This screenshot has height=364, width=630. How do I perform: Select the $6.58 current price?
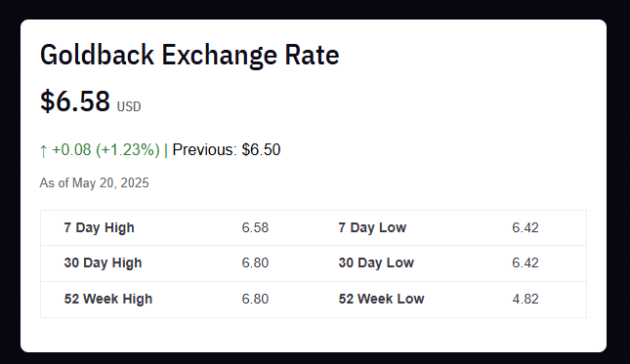75,101
